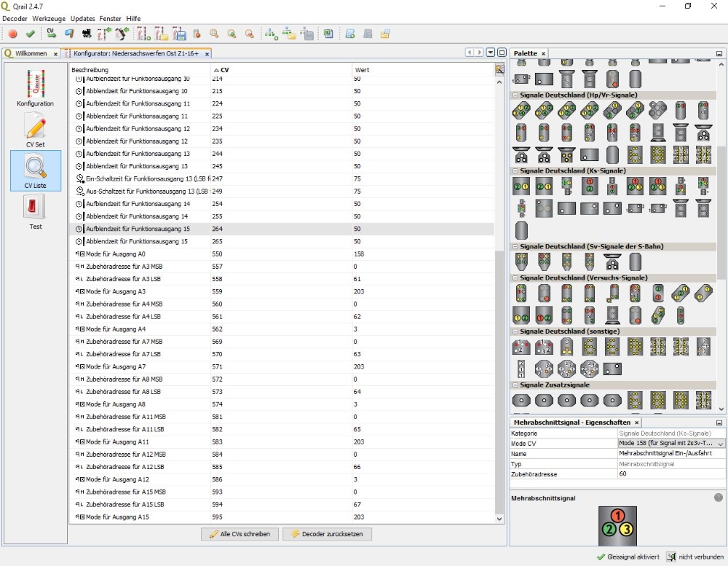728x566 pixels.
Task: Click the help question mark icon
Action: 718,498
